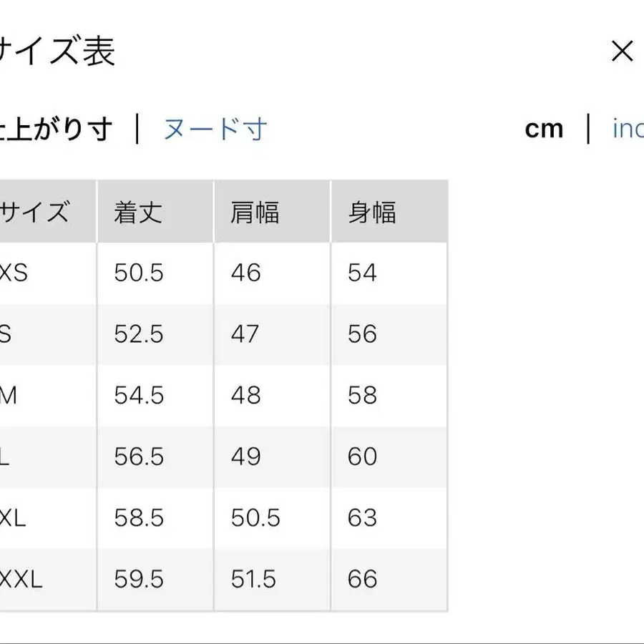Switch measurement unit to inch
Image resolution: width=644 pixels, height=644 pixels.
tap(627, 129)
